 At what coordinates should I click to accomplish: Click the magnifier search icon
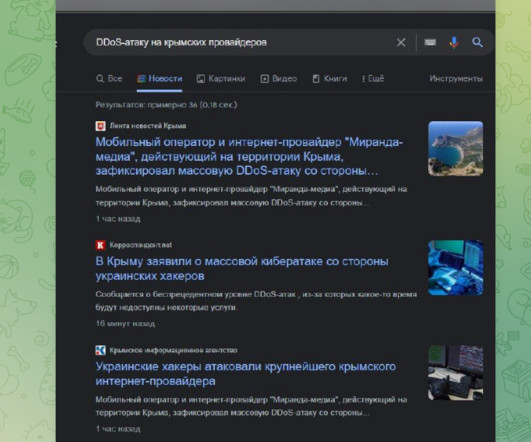click(x=477, y=42)
